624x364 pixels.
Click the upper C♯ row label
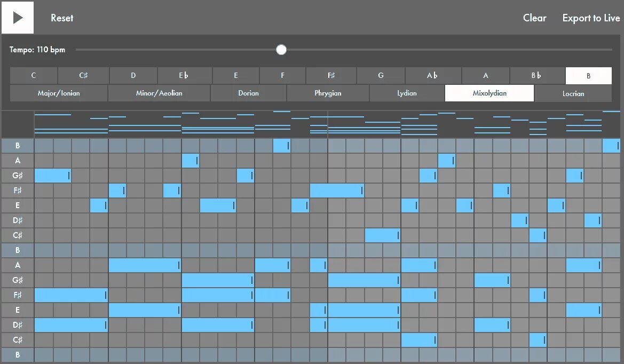(18, 235)
